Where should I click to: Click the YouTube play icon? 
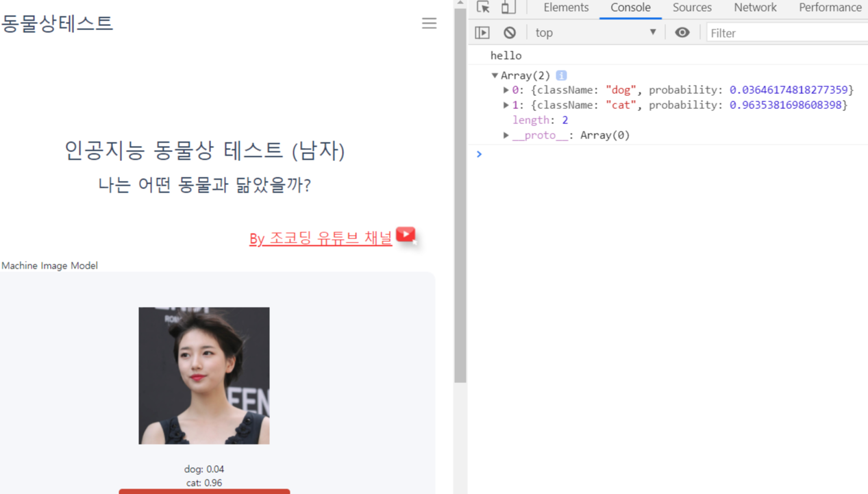(406, 235)
